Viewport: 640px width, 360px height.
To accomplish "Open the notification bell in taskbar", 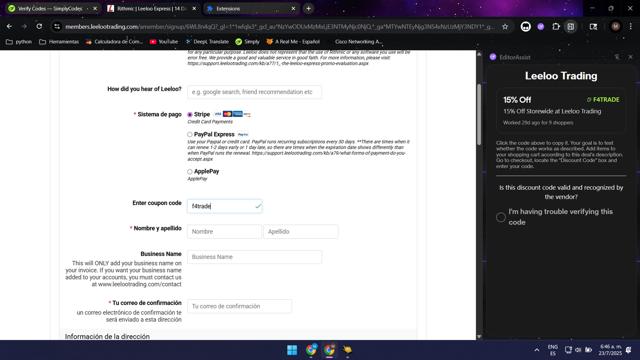I will [x=629, y=350].
